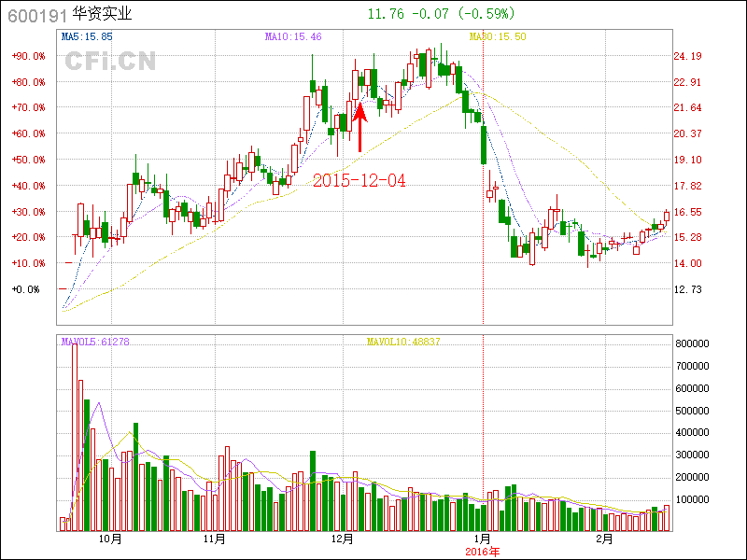Click the MA30:15.50 indicator label
This screenshot has width=747, height=560.
pos(498,36)
